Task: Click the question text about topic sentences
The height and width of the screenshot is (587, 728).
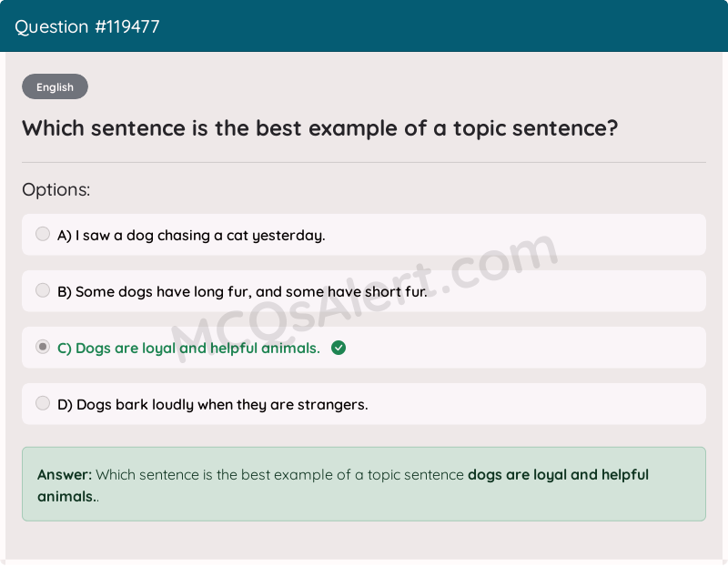Action: 318,127
